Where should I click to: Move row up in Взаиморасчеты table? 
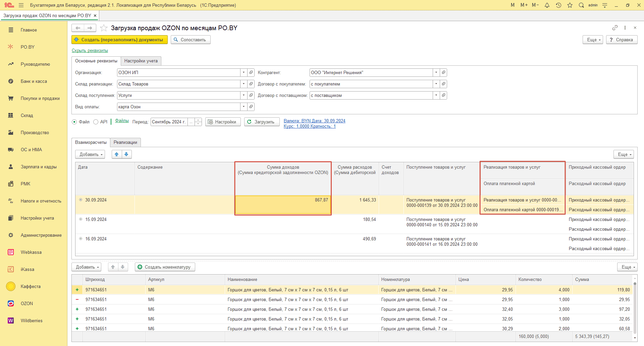tap(116, 154)
